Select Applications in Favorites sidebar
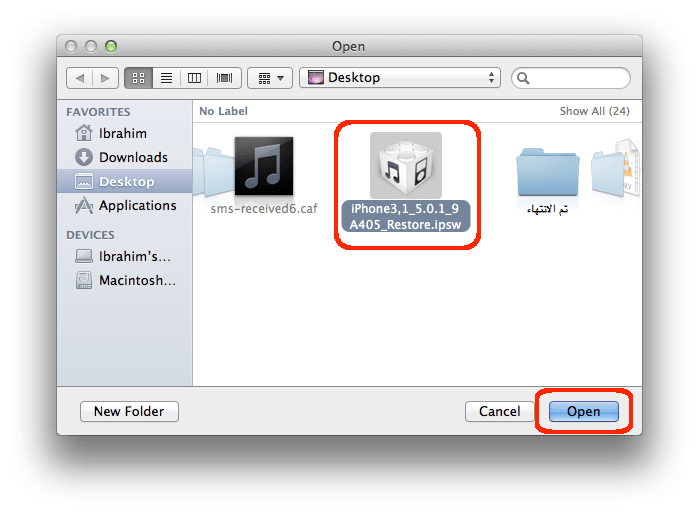The width and height of the screenshot is (699, 514). pyautogui.click(x=137, y=205)
